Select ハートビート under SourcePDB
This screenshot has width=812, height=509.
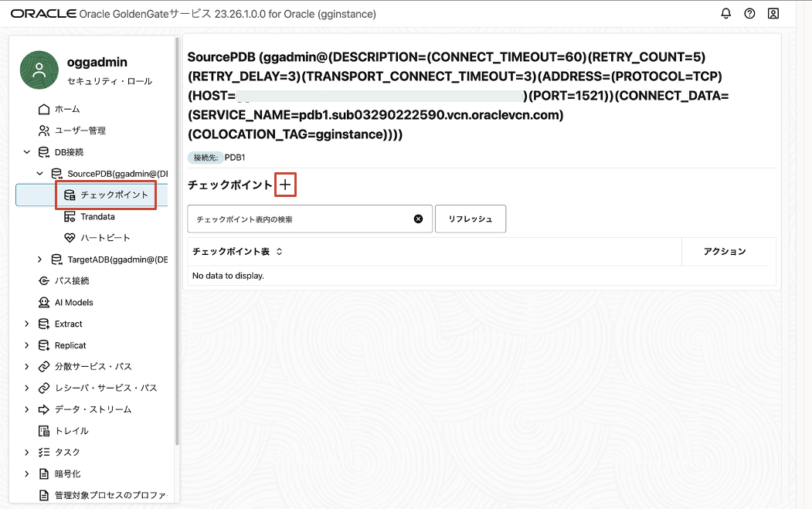click(105, 238)
